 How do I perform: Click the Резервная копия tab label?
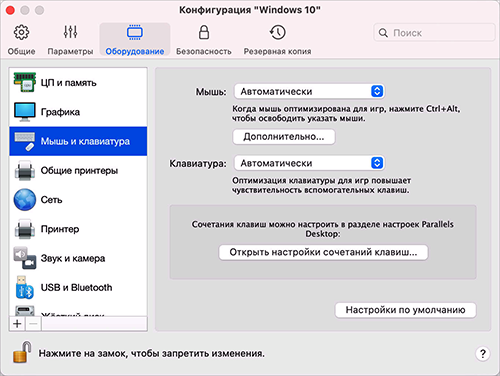pos(277,51)
